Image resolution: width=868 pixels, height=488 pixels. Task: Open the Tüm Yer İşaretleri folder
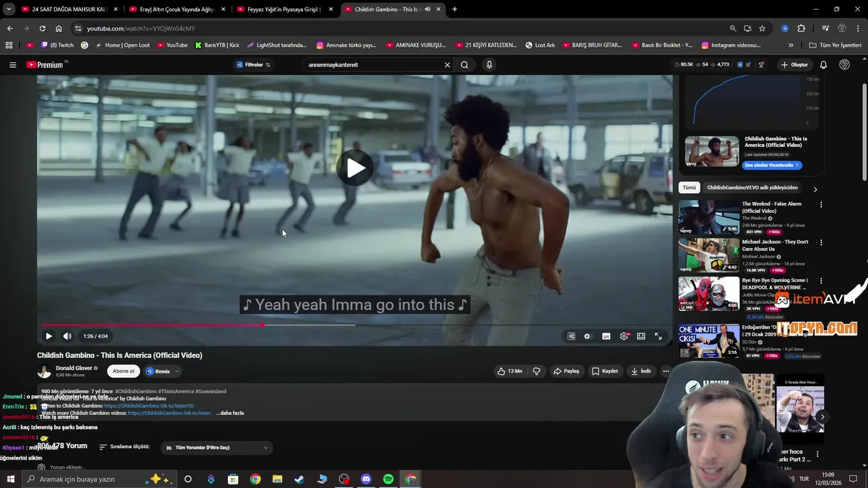(x=835, y=45)
